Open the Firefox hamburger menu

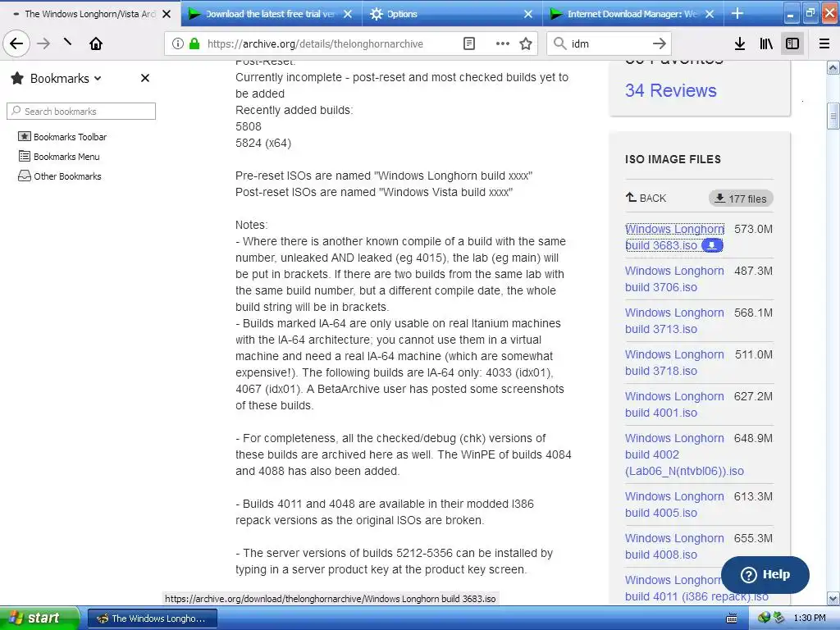click(824, 44)
